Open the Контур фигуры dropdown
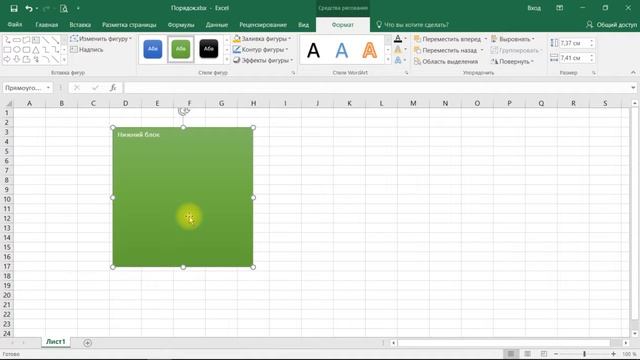The width and height of the screenshot is (640, 360). click(260, 49)
